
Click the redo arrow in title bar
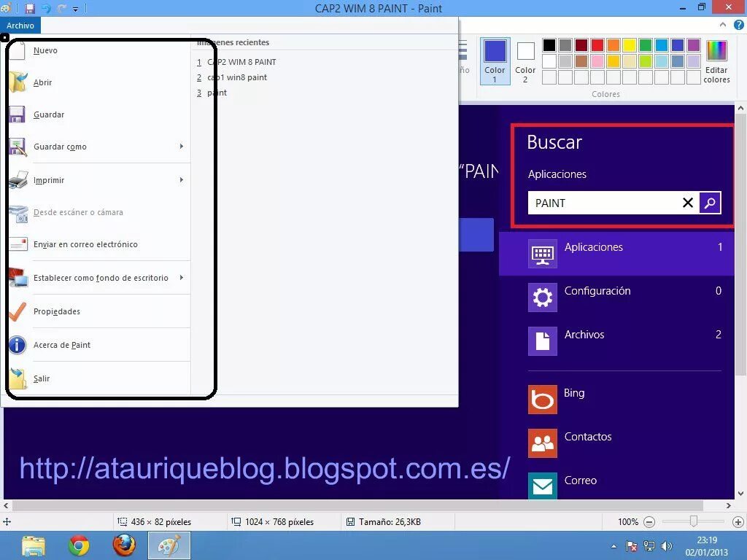tap(61, 8)
